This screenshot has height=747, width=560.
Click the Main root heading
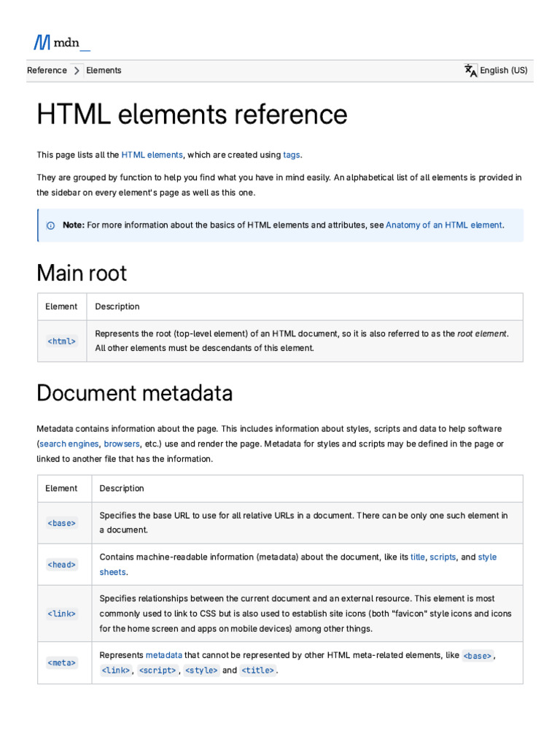point(82,274)
